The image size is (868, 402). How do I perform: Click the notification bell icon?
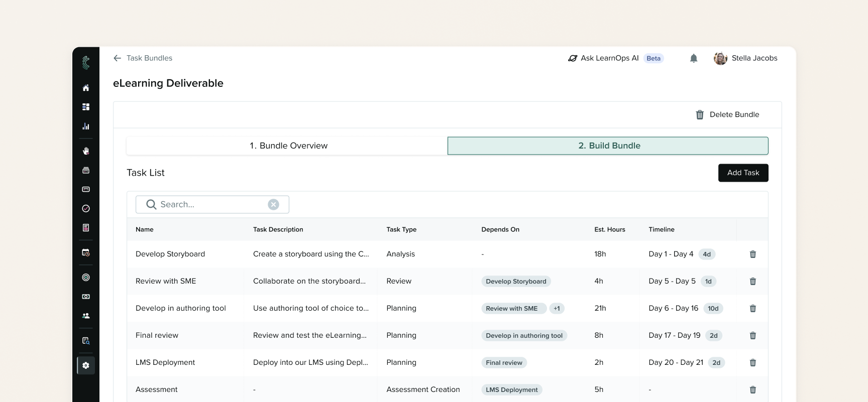[x=694, y=58]
